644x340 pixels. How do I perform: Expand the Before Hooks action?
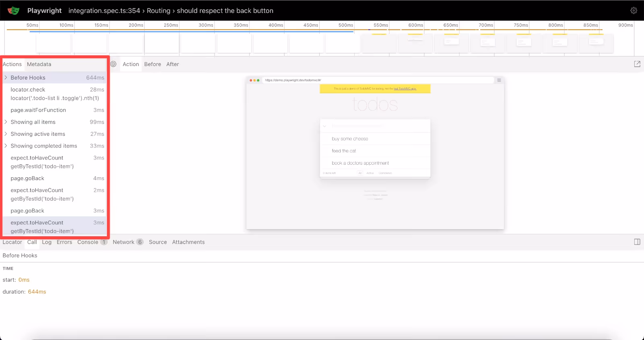(6, 77)
